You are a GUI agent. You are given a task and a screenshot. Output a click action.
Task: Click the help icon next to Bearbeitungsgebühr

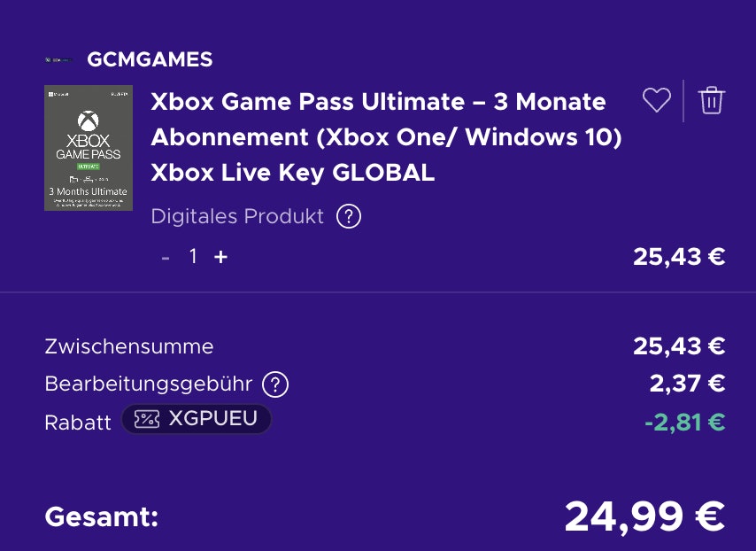(x=276, y=384)
